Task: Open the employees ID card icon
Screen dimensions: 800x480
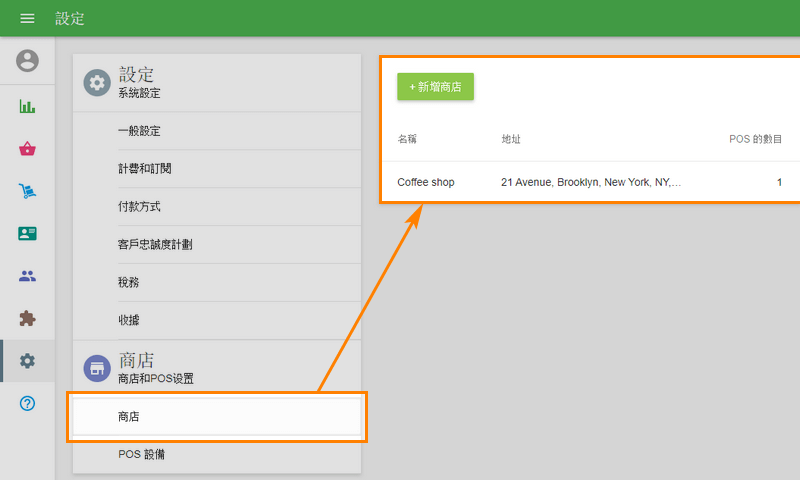Action: pos(27,234)
